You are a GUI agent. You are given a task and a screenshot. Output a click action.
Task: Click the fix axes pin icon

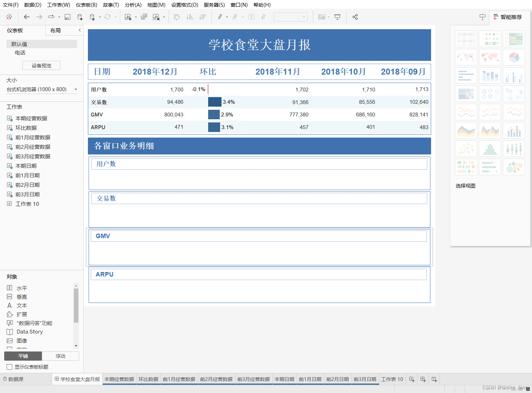coord(263,17)
